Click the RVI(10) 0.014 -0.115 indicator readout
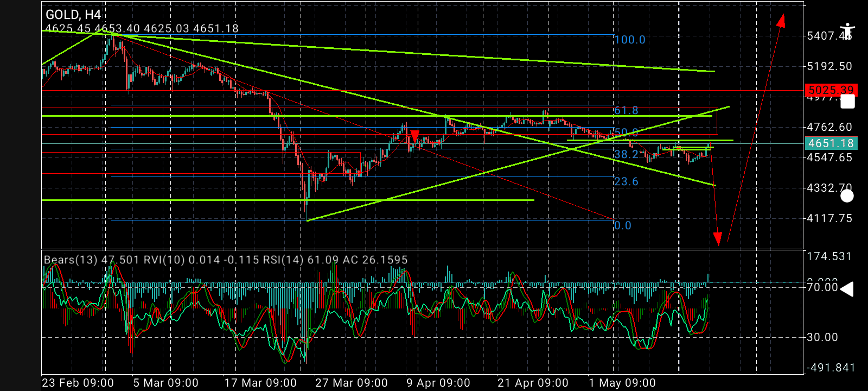This screenshot has width=868, height=391. point(200,260)
